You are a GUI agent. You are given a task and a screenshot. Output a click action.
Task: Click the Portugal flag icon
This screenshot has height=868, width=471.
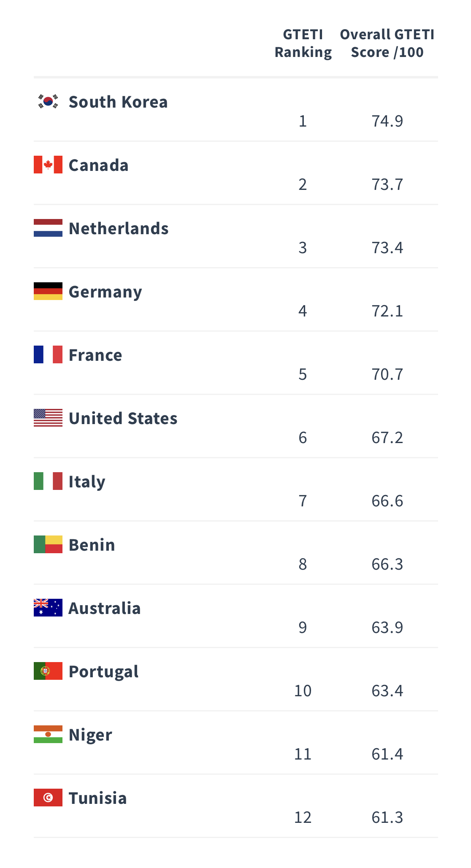[x=48, y=671]
